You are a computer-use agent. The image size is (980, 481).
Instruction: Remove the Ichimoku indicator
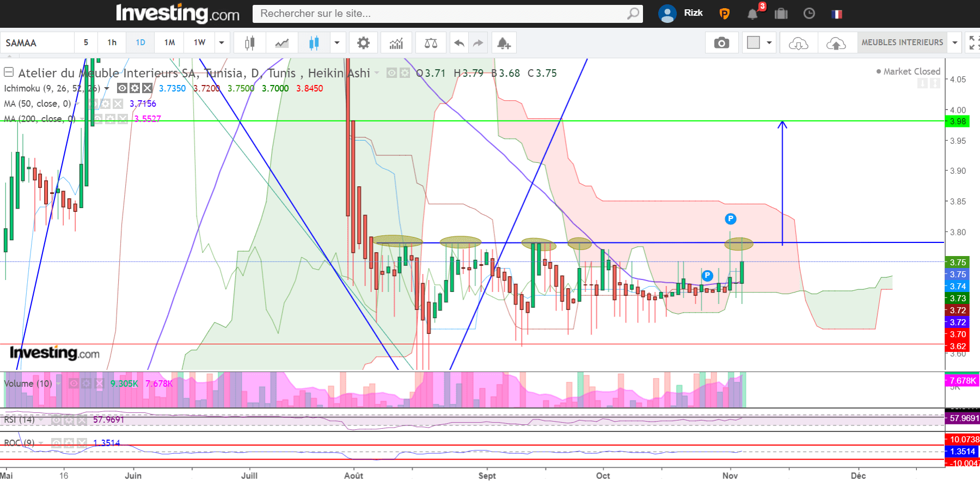coord(147,88)
